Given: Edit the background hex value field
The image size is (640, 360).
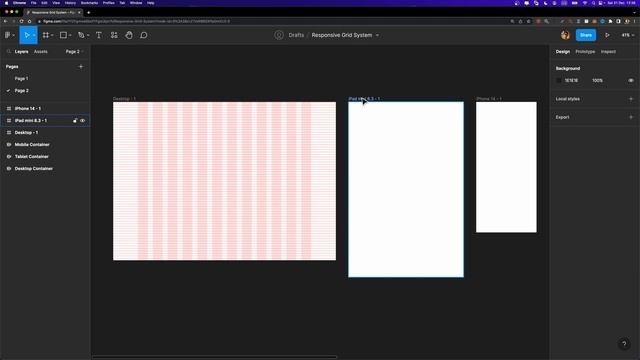Looking at the screenshot, I should coord(571,80).
